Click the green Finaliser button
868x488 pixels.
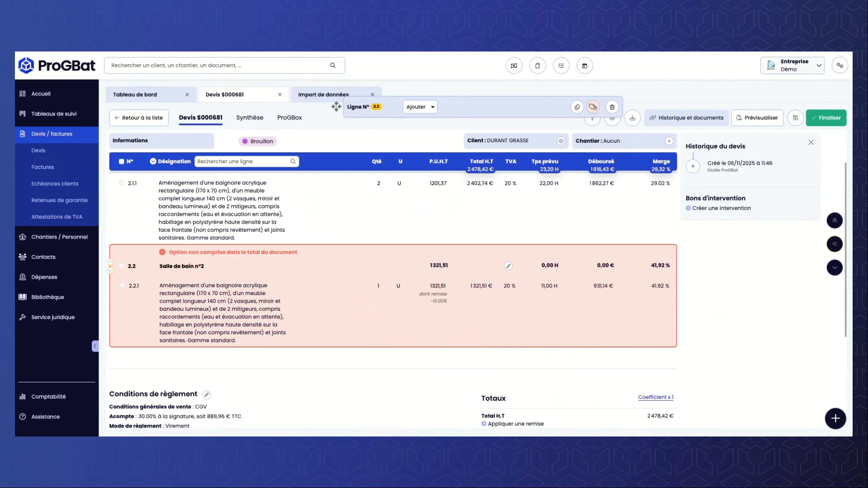coord(826,118)
